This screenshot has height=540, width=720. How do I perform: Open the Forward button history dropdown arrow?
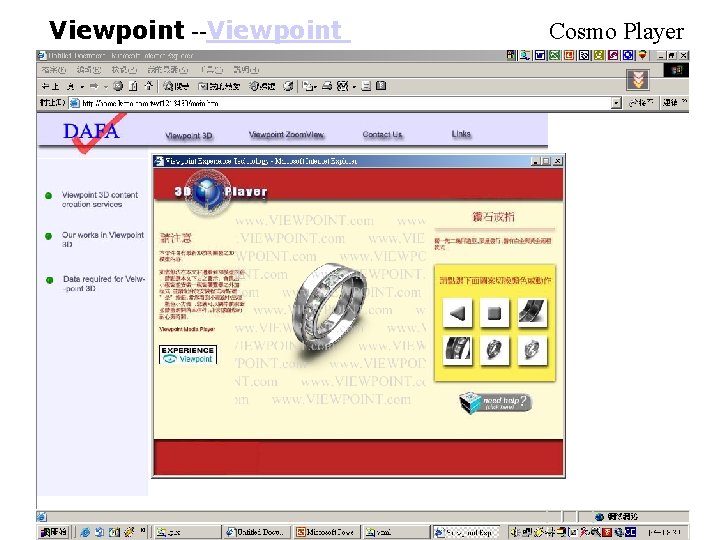[105, 86]
